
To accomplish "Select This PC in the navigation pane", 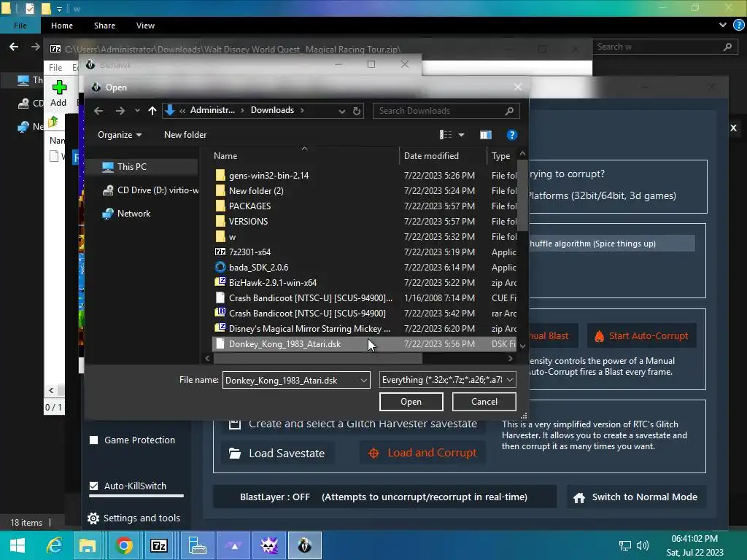I will (132, 167).
